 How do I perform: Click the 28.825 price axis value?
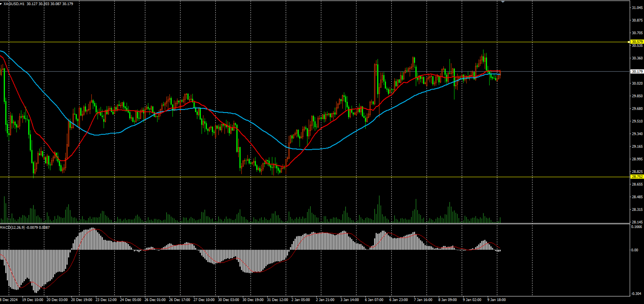637,172
